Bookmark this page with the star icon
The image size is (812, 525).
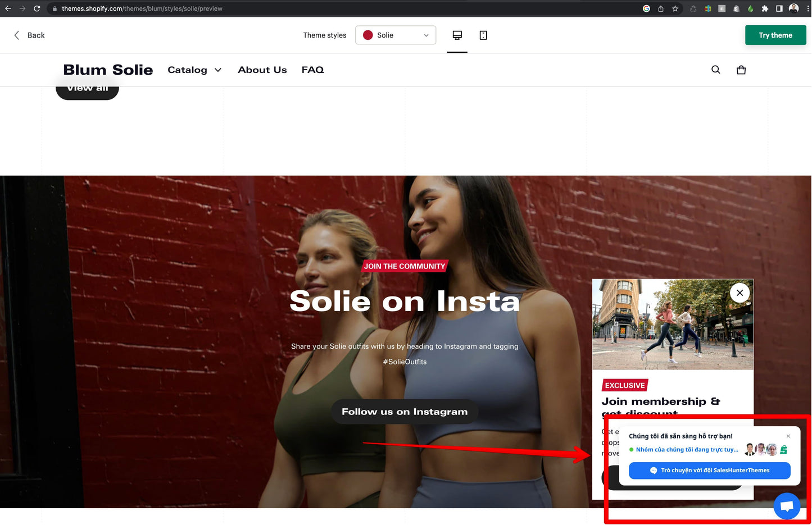[x=675, y=8]
